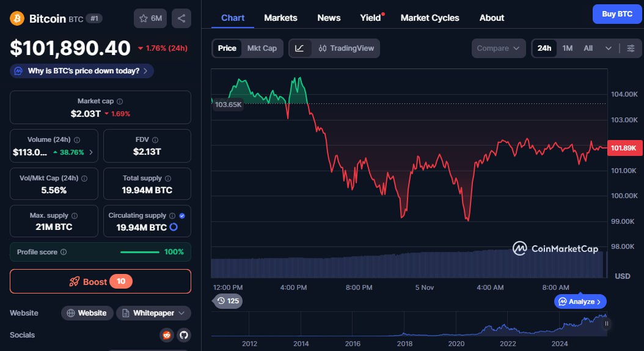Expand the Whitepaper dropdown

pyautogui.click(x=153, y=313)
